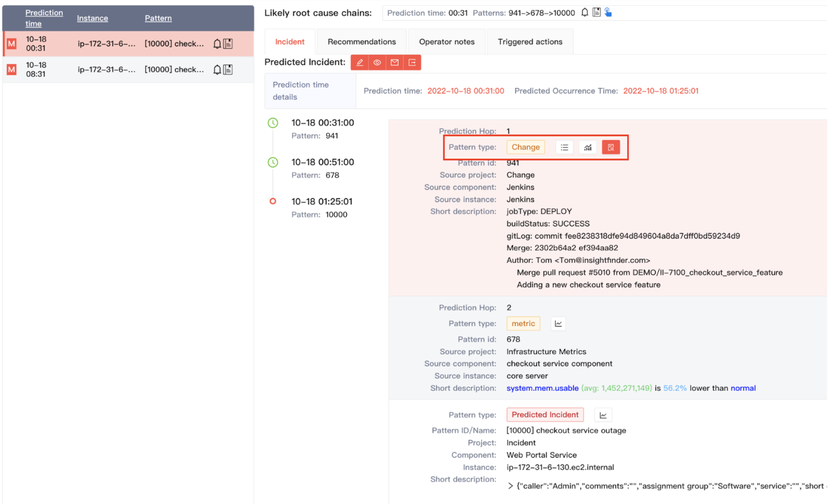
Task: Click the edit pencil icon beside Predicted Incident
Action: point(360,63)
